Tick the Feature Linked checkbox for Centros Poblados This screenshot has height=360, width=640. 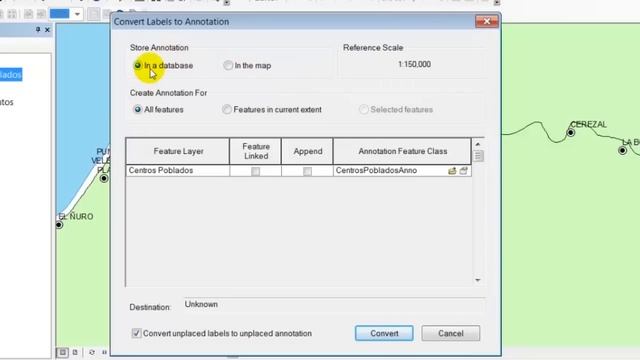point(256,171)
